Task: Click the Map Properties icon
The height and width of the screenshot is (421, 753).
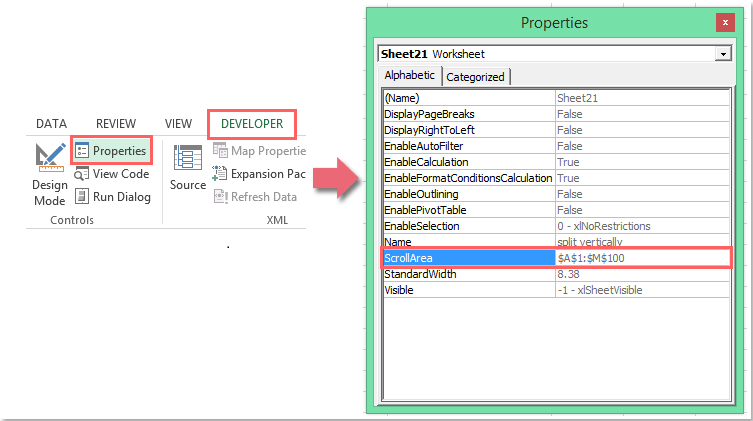Action: tap(221, 151)
